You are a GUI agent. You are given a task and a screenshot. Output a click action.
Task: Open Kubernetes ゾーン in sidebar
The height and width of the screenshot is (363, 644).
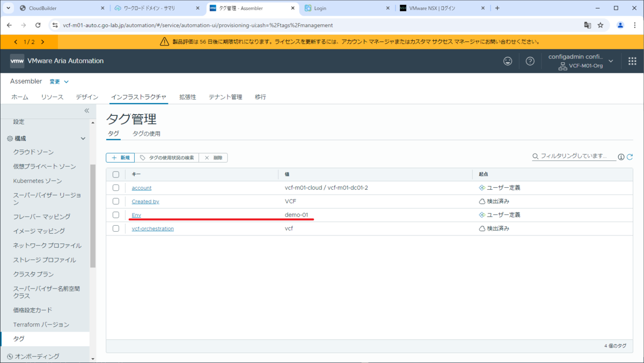point(38,181)
